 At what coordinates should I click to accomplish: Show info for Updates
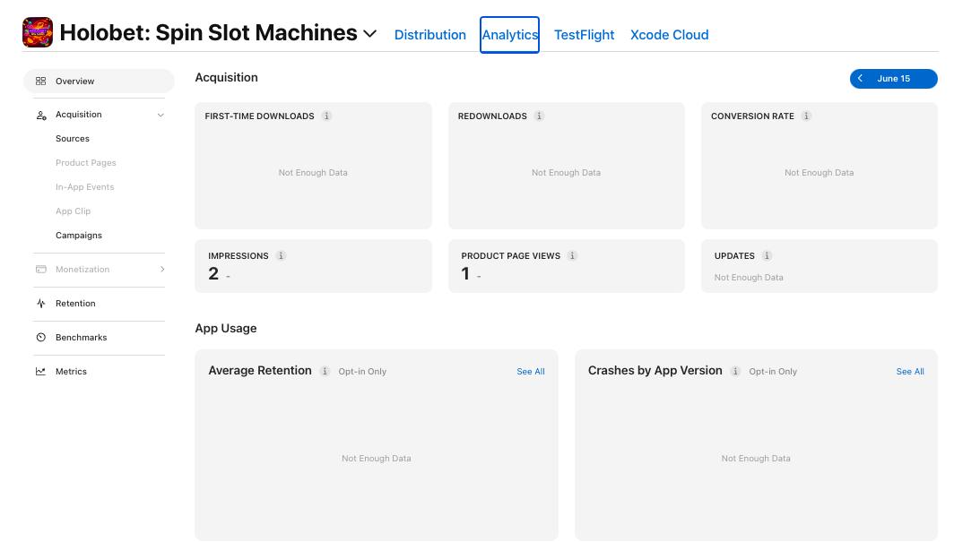point(767,256)
